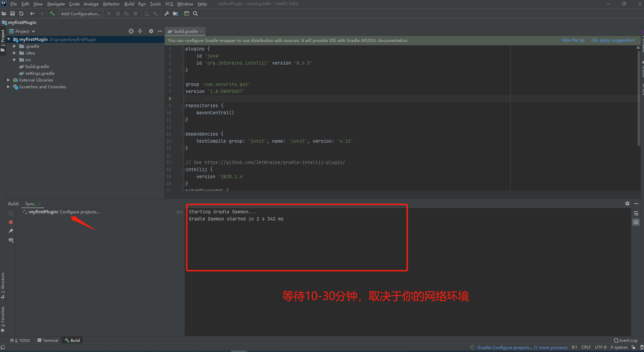Hide the Project panel with minus icon

pos(160,31)
